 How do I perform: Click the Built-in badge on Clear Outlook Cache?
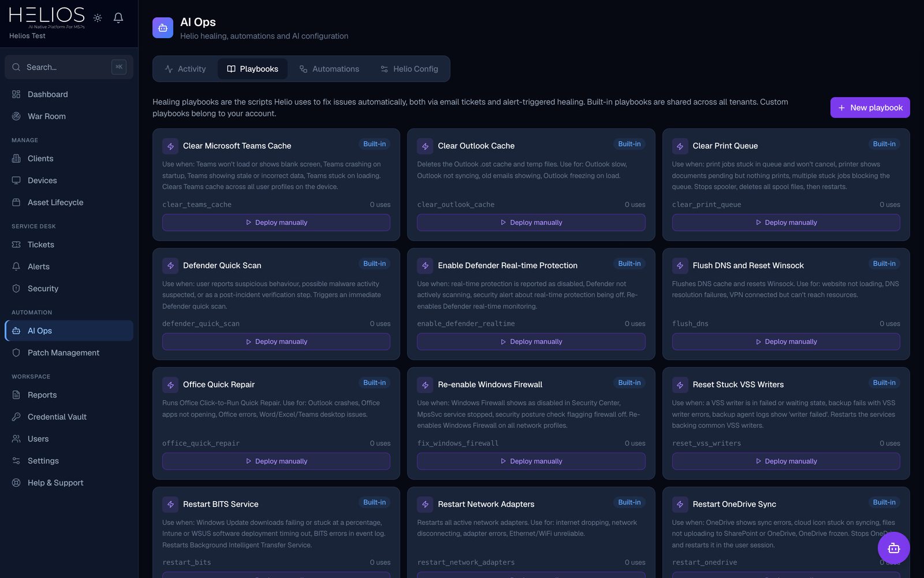click(629, 144)
